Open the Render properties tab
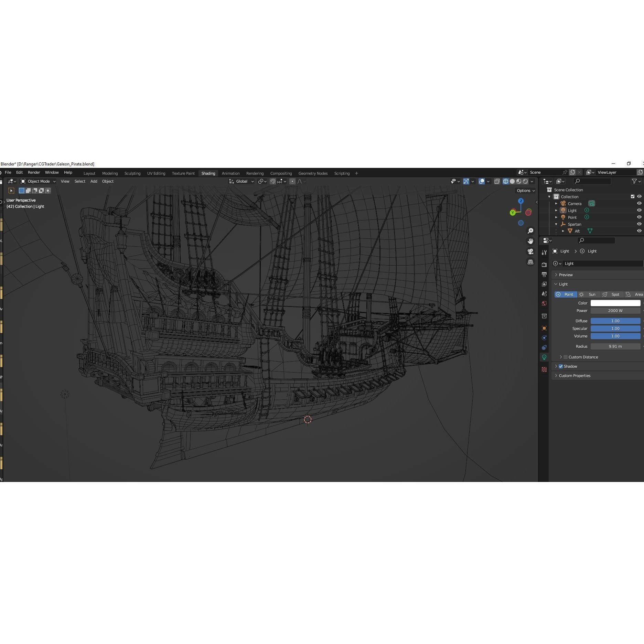Screen dimensions: 644x644 click(544, 265)
